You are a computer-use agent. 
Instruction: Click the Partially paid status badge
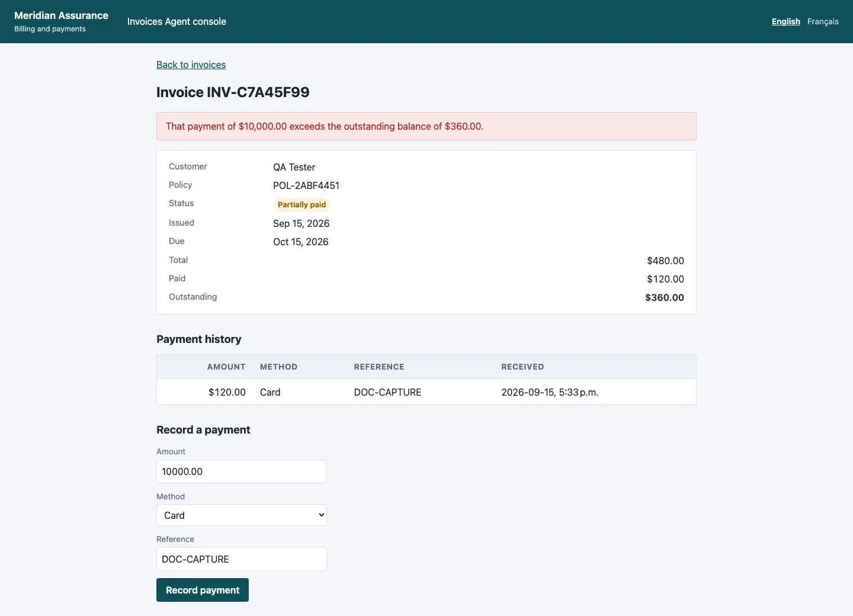[302, 204]
